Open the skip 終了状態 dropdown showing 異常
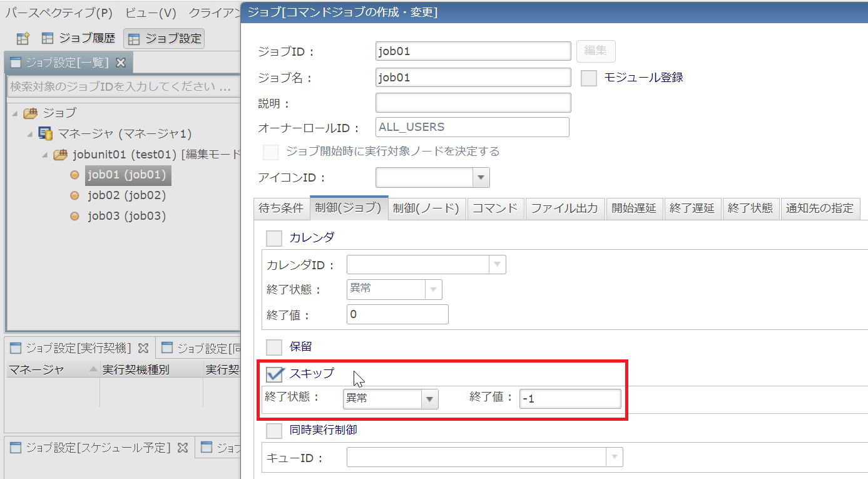The height and width of the screenshot is (479, 868). 429,399
